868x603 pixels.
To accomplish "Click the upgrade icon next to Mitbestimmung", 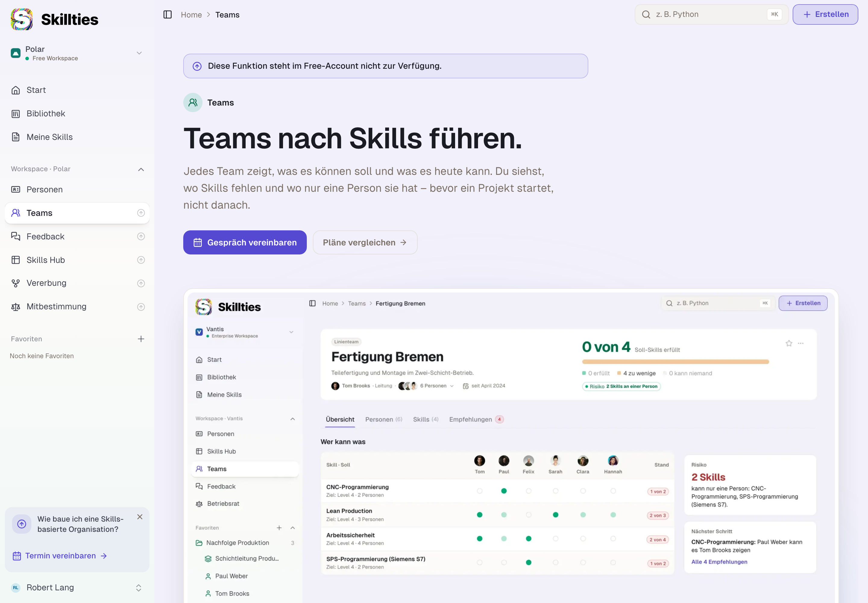I will pyautogui.click(x=141, y=307).
